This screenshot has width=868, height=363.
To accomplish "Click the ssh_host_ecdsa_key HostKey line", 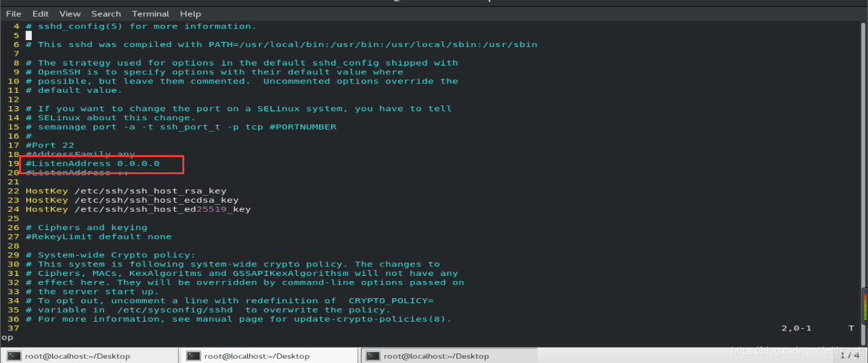I will pyautogui.click(x=132, y=200).
